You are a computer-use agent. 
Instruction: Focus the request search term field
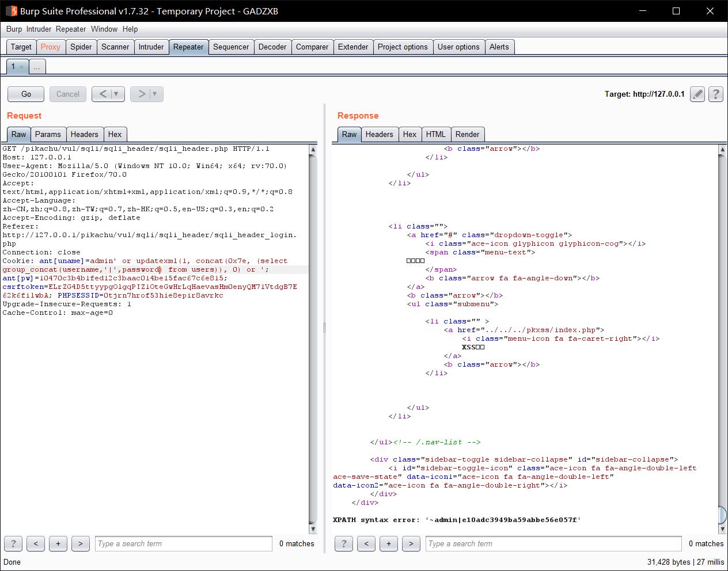point(184,543)
